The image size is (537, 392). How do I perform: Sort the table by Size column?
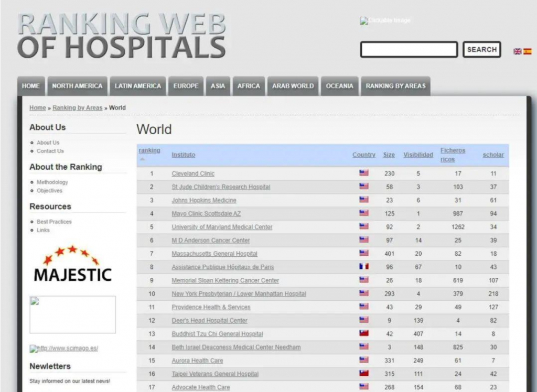click(389, 155)
